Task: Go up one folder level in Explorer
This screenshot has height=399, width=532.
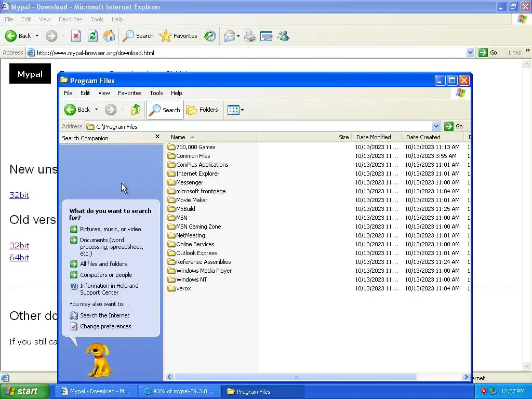Action: [136, 110]
